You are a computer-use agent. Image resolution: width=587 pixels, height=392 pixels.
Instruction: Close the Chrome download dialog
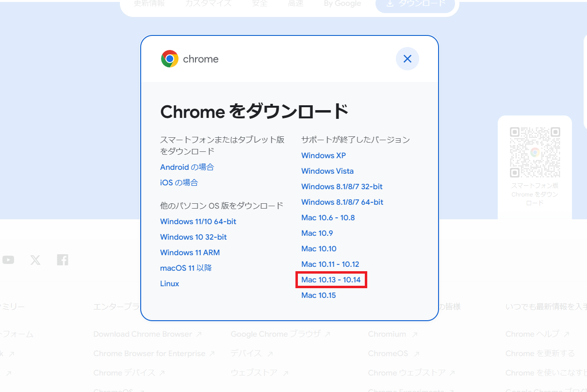coord(408,59)
